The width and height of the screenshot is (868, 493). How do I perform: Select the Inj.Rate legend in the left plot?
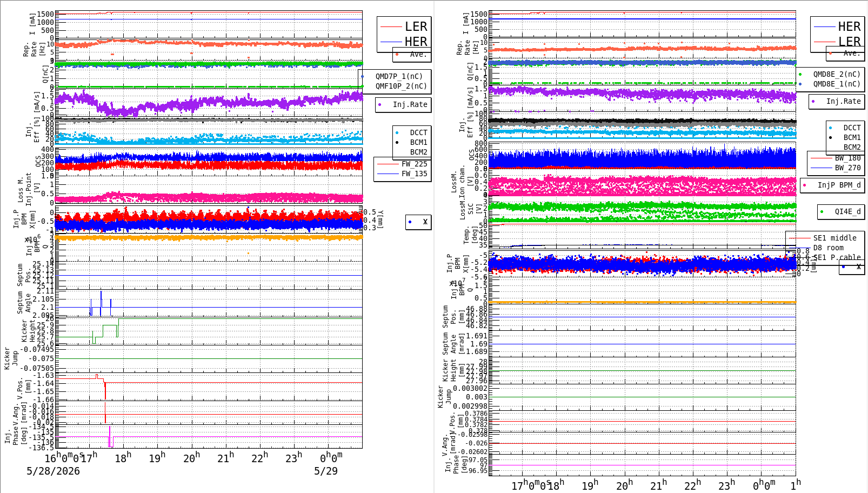click(x=410, y=104)
